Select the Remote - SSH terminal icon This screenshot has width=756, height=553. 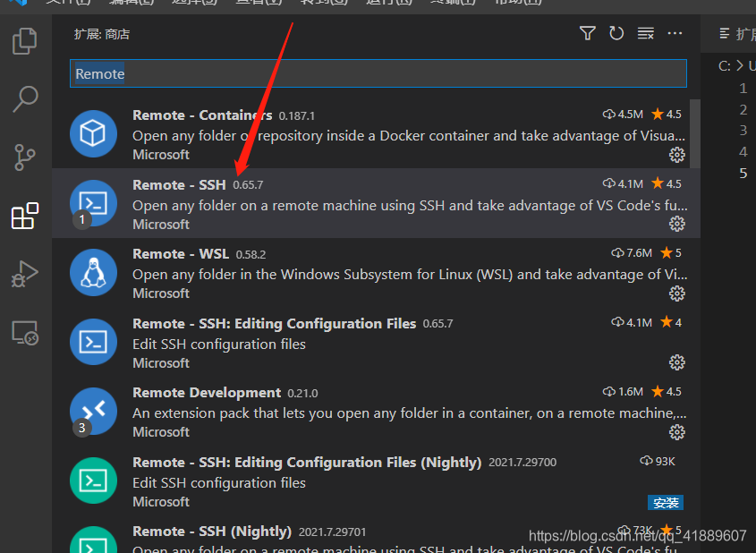(93, 203)
